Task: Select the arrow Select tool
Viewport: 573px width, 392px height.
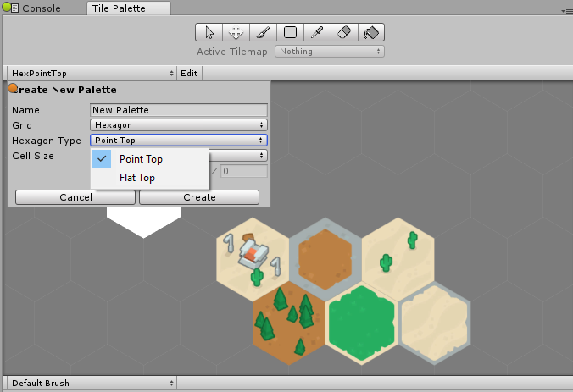Action: tap(209, 32)
